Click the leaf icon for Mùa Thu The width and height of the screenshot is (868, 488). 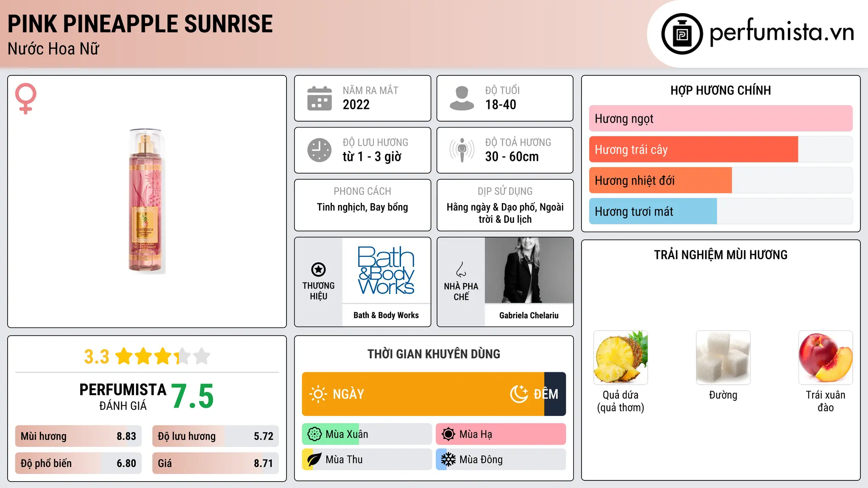click(x=314, y=460)
